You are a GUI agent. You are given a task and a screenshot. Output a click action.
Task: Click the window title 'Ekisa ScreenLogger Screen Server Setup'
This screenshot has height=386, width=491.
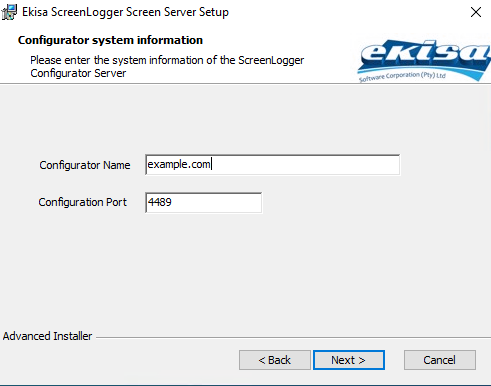(x=125, y=12)
